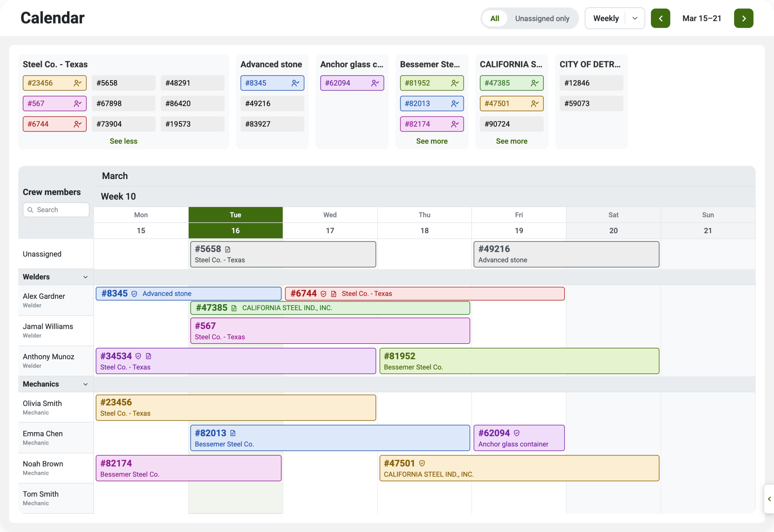Viewport: 774px width, 532px height.
Task: Click the assigned-user icon on #6744 chip
Action: [78, 124]
